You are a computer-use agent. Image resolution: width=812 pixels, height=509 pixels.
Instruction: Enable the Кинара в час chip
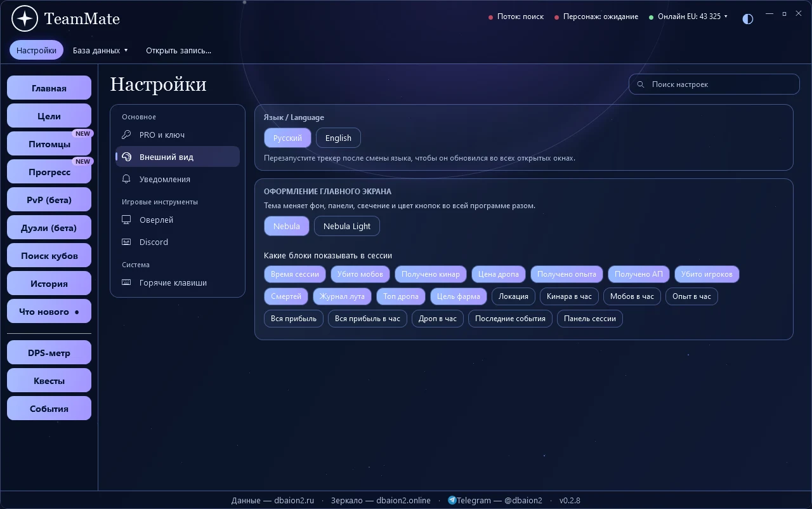coord(569,296)
